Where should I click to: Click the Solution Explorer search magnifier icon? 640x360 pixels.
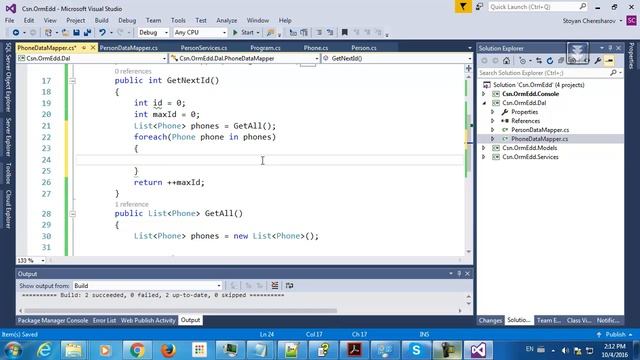(x=613, y=73)
